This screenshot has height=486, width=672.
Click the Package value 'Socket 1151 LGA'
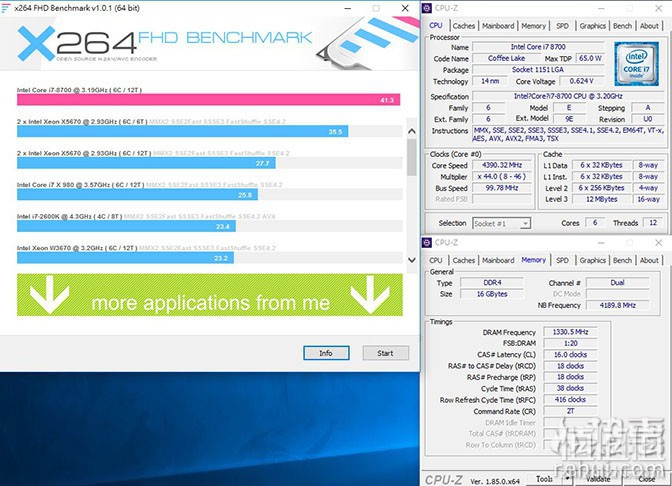538,69
